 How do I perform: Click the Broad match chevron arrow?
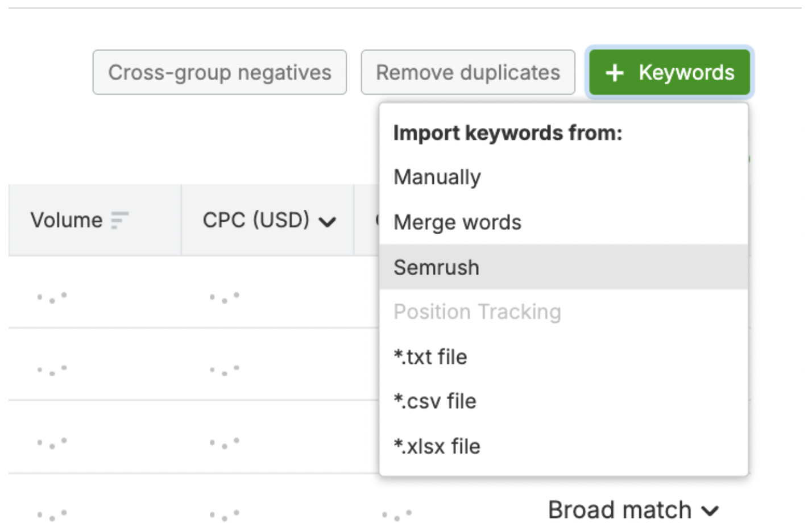pyautogui.click(x=710, y=511)
